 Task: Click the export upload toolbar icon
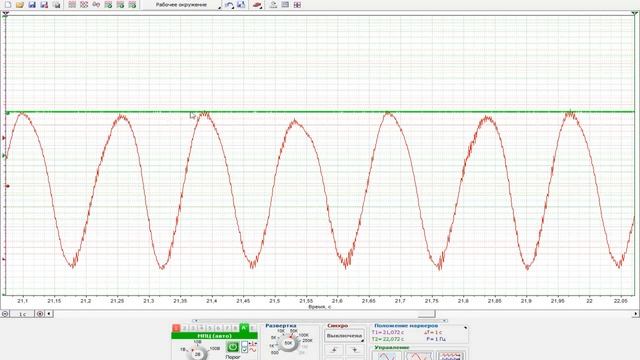click(x=273, y=5)
